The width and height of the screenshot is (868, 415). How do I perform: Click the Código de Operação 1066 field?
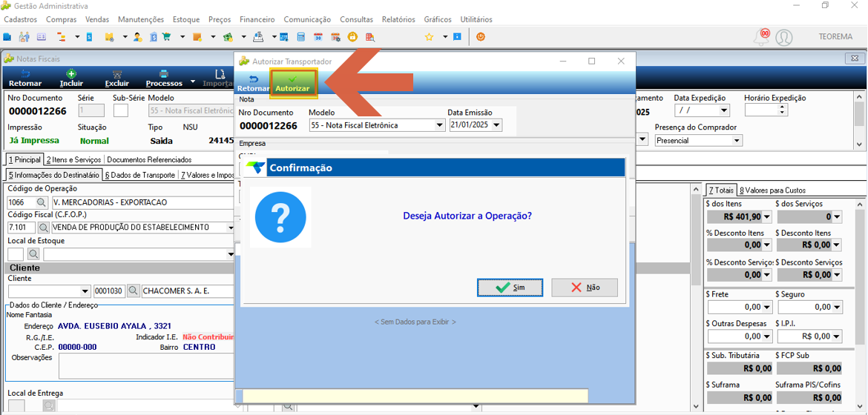pyautogui.click(x=21, y=202)
